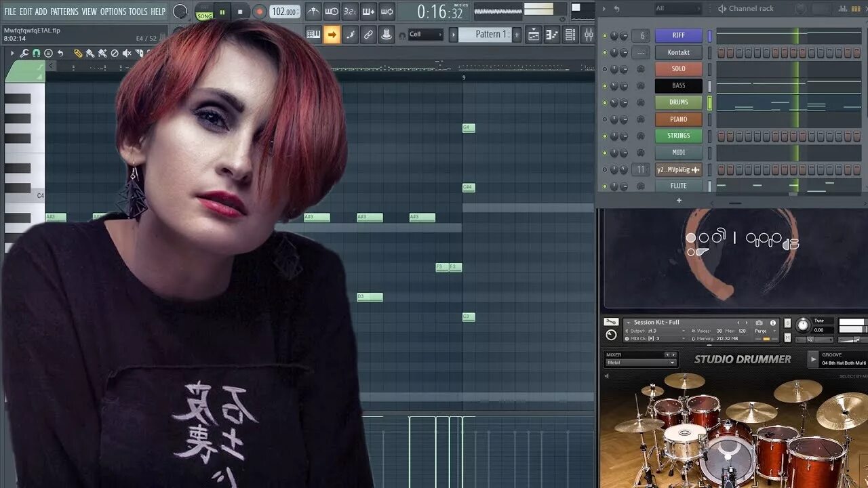The image size is (868, 488).
Task: Adjust the main volume knob near the menu
Action: click(x=180, y=12)
